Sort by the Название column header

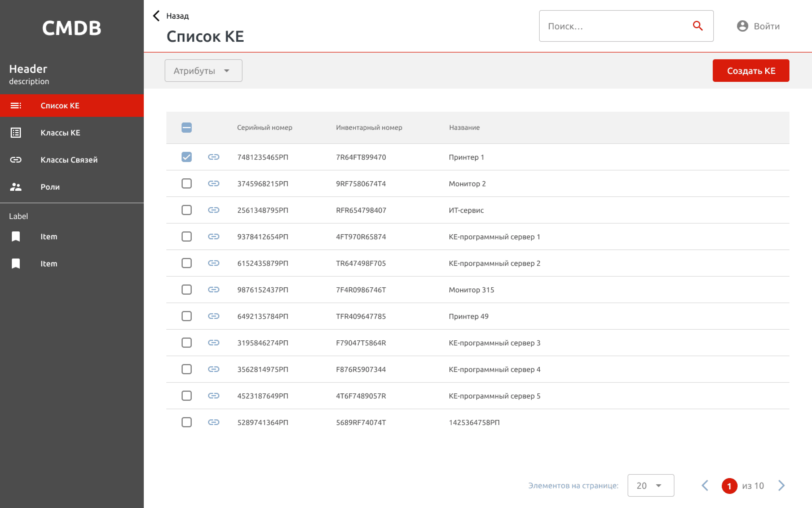[464, 128]
